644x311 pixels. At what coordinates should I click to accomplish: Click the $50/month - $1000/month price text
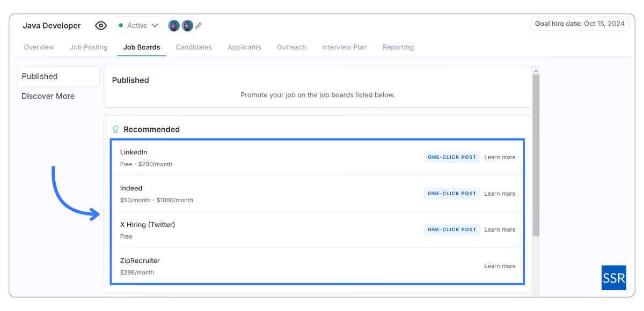156,200
